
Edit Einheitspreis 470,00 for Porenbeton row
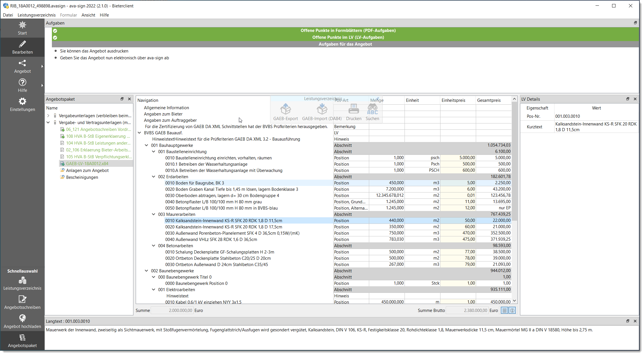(x=458, y=233)
